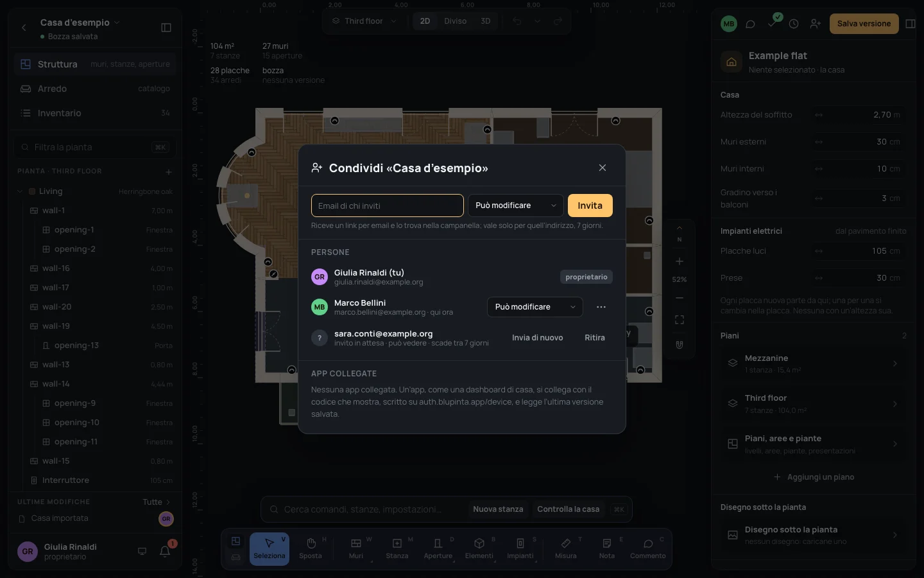The image size is (924, 578).
Task: Switch view to Diviso
Action: point(455,21)
